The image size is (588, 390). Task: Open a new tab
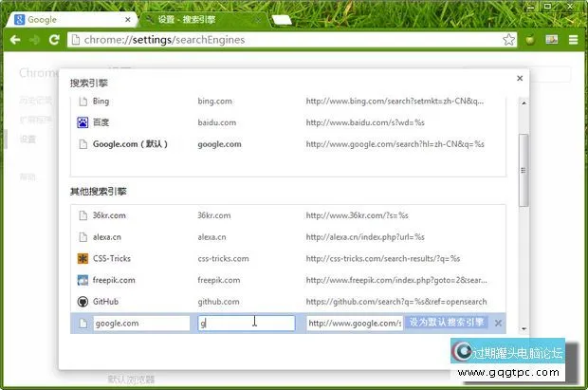[282, 20]
